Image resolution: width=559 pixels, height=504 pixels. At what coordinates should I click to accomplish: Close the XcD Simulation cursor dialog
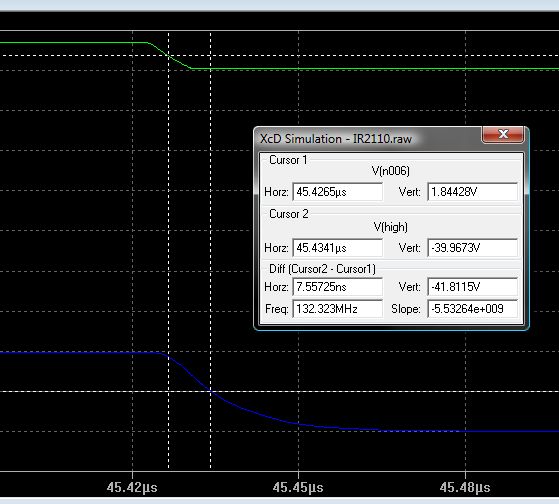(x=503, y=134)
